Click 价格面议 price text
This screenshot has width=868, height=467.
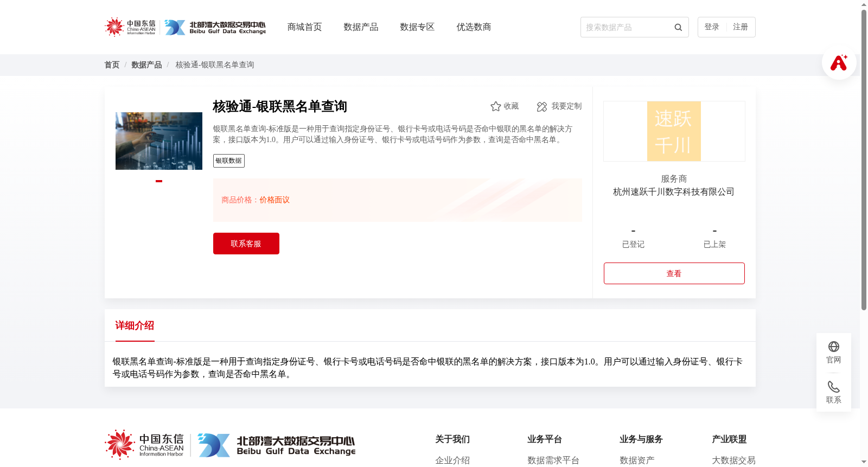coord(275,200)
